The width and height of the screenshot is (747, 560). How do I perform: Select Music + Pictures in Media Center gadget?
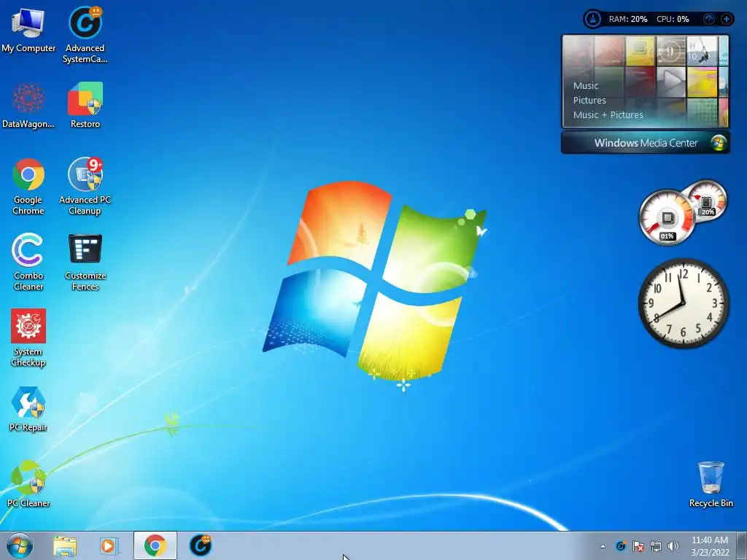click(x=608, y=114)
